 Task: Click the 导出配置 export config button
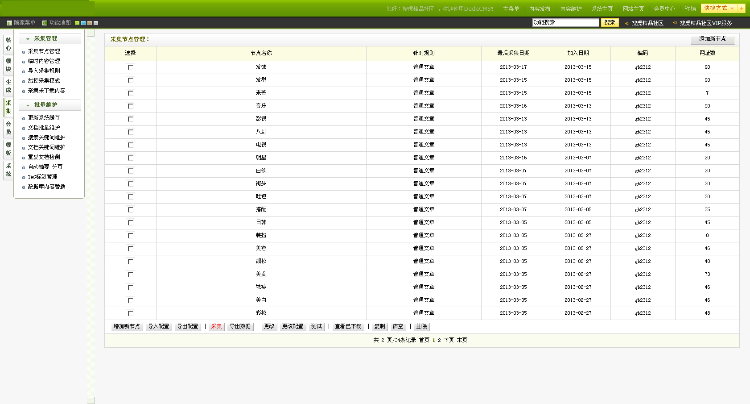pos(188,327)
